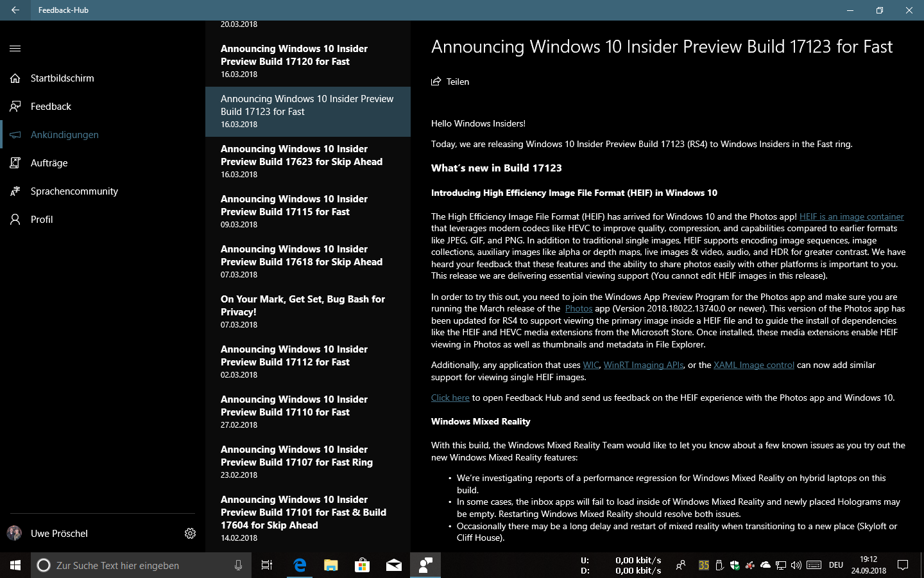
Task: Click the network tray icon
Action: point(781,565)
